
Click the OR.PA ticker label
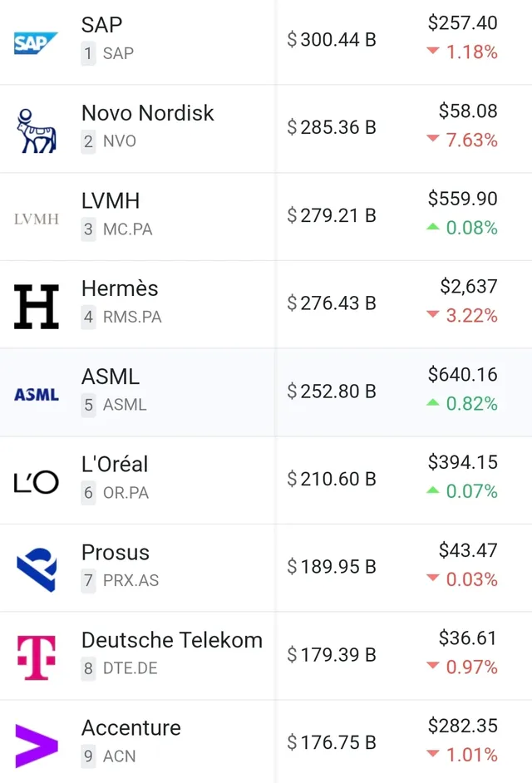point(126,493)
